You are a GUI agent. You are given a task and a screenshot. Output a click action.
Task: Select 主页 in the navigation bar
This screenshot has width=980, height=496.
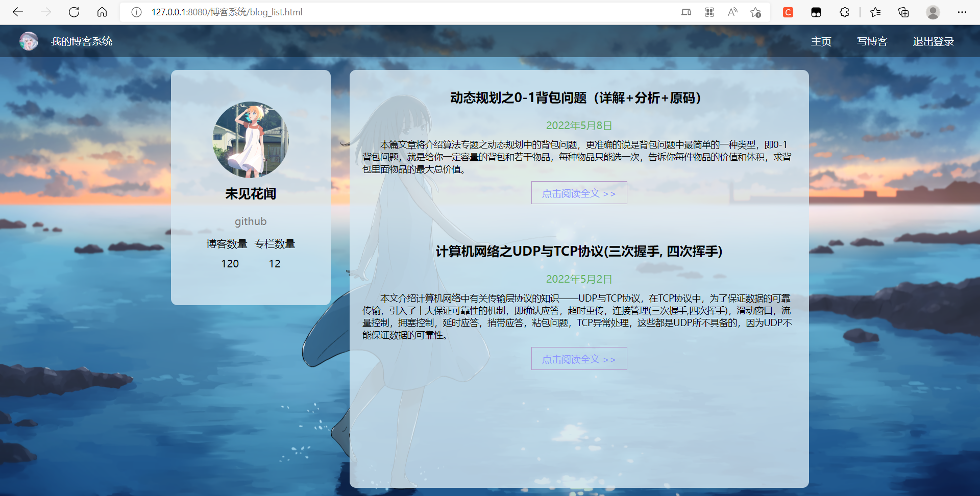pyautogui.click(x=821, y=41)
